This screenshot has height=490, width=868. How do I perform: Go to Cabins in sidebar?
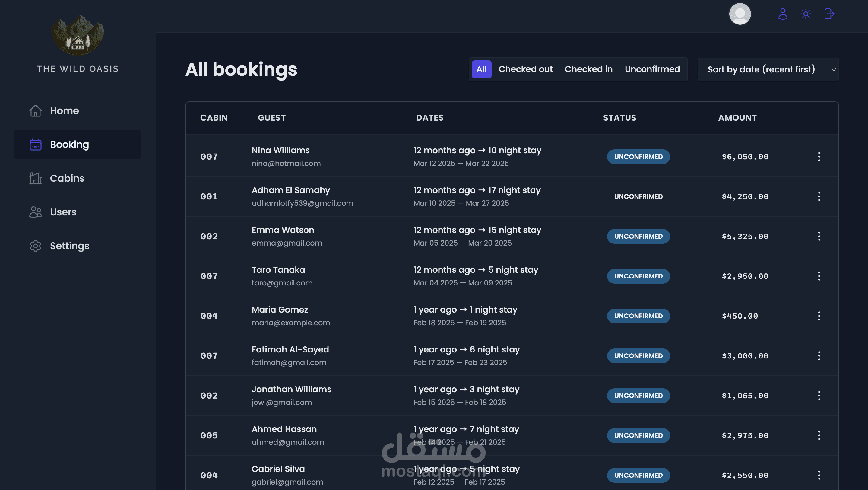point(67,178)
